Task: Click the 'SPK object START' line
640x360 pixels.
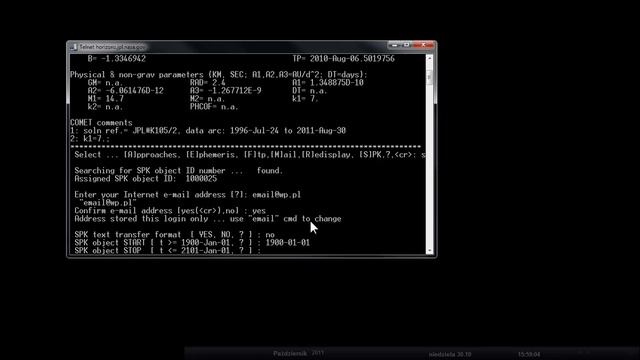Action: tap(192, 242)
